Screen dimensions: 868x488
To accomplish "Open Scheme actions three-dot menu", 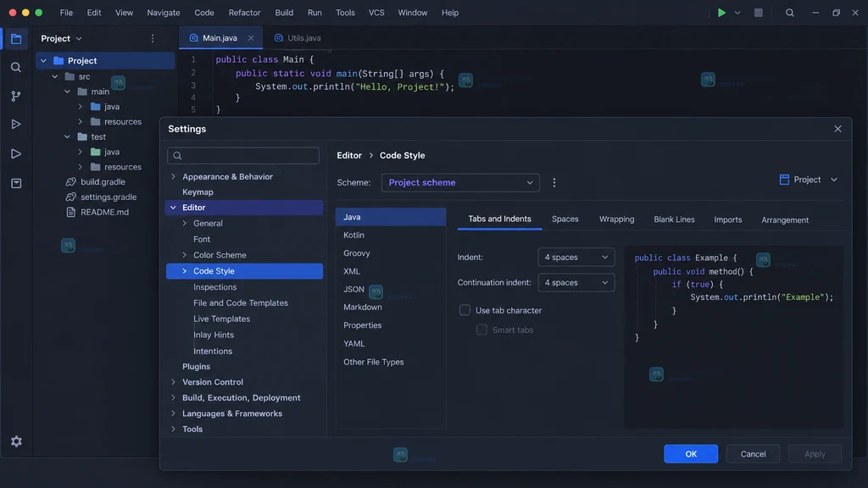I will (554, 183).
